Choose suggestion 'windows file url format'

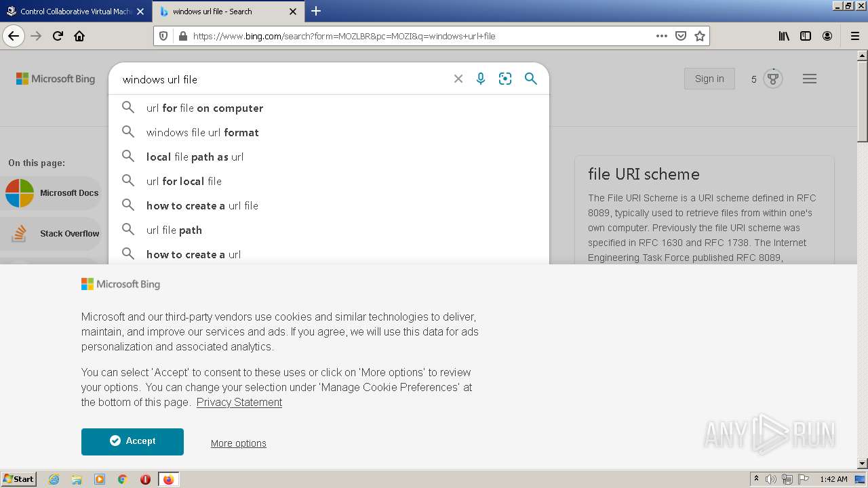329,132
